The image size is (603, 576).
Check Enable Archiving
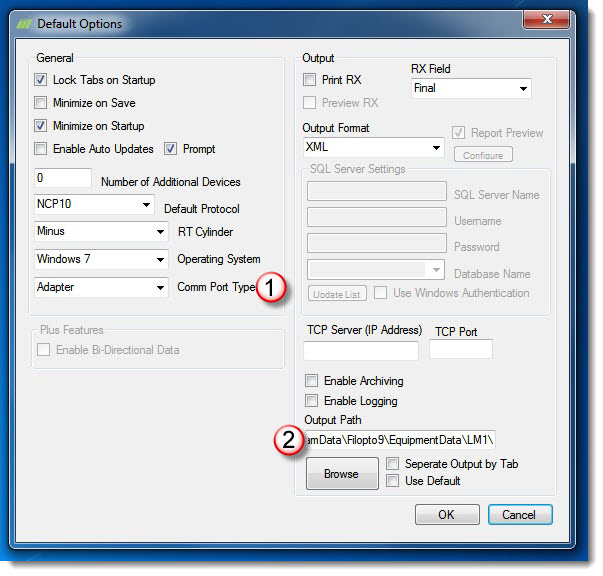tap(311, 381)
